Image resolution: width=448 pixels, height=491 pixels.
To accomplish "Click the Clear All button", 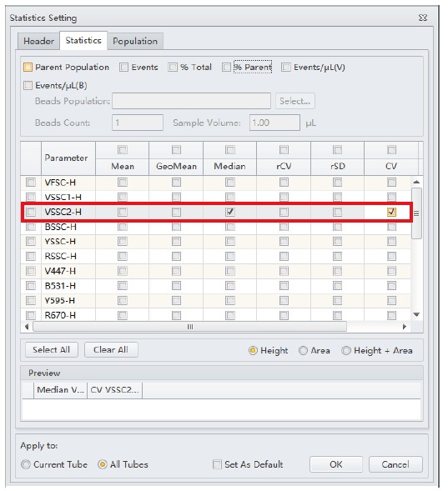I will point(111,350).
